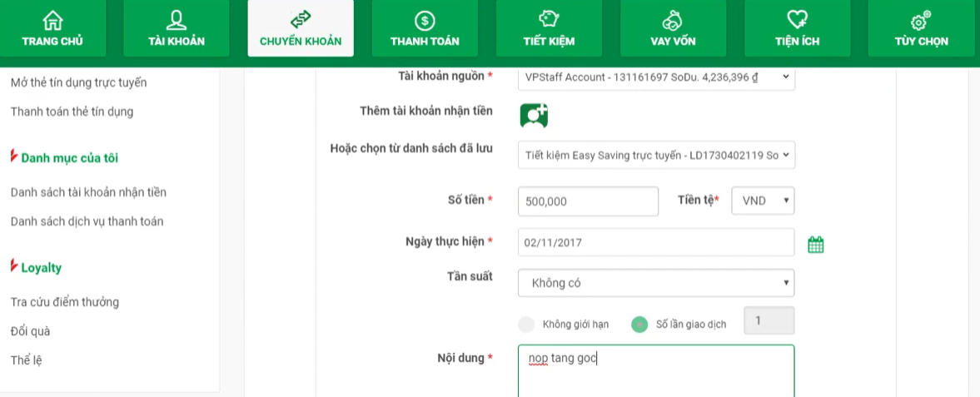Click the transaction count number field
The width and height of the screenshot is (980, 397).
pyautogui.click(x=769, y=320)
